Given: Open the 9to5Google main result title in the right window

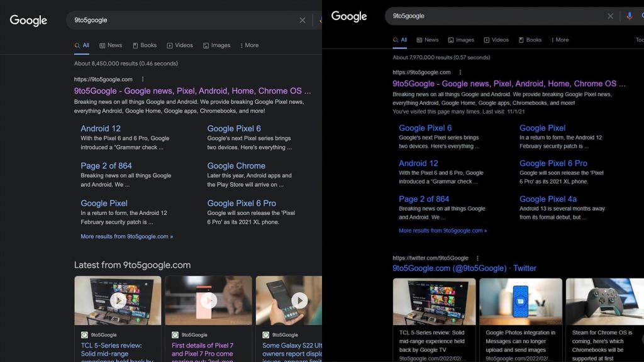Looking at the screenshot, I should [509, 84].
